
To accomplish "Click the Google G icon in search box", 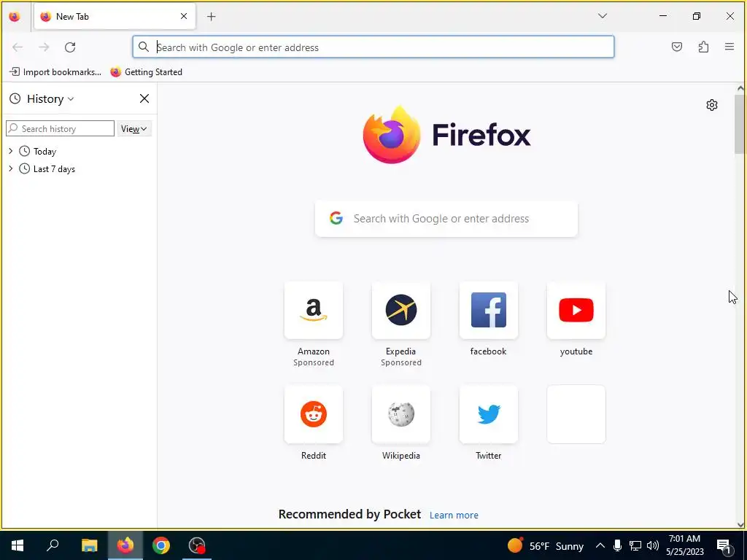I will point(336,218).
